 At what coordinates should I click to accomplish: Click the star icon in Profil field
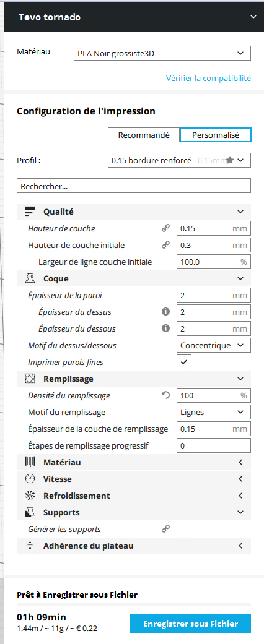[230, 161]
